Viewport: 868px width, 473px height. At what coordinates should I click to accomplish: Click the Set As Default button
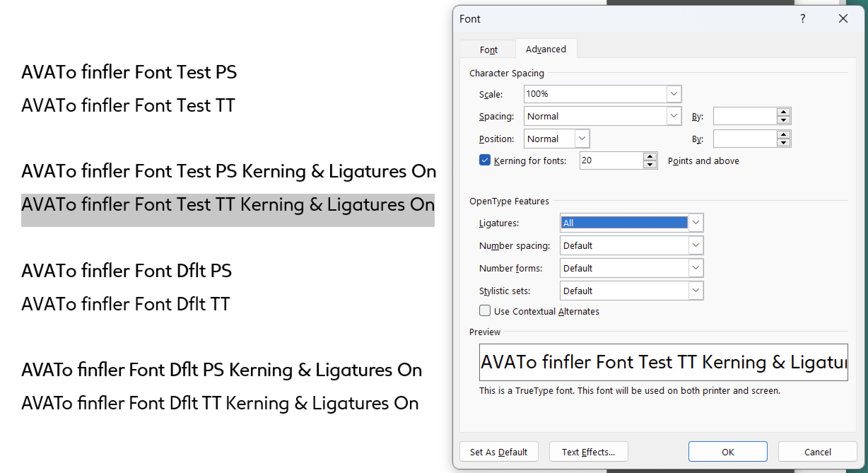(498, 452)
